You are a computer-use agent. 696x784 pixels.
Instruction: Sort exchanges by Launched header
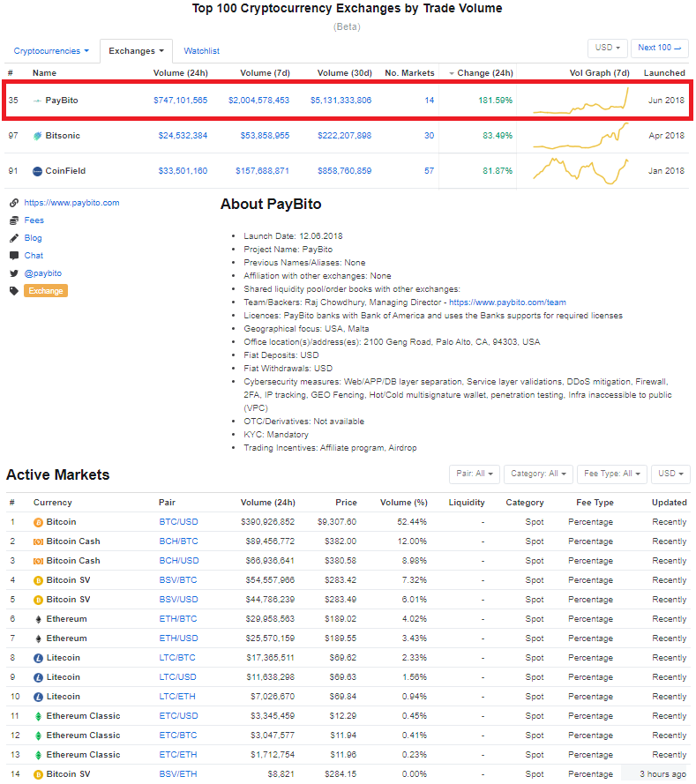[664, 73]
